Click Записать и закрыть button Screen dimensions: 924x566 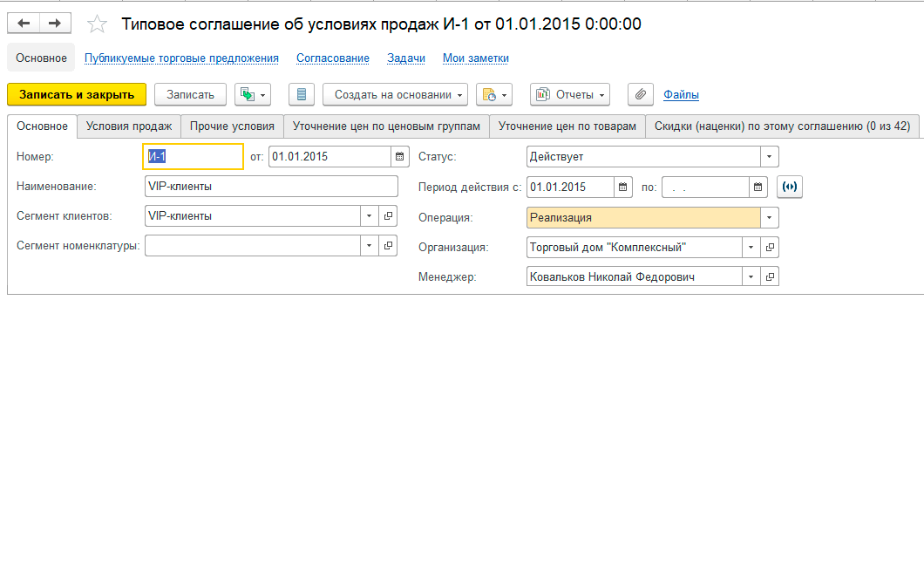tap(77, 94)
